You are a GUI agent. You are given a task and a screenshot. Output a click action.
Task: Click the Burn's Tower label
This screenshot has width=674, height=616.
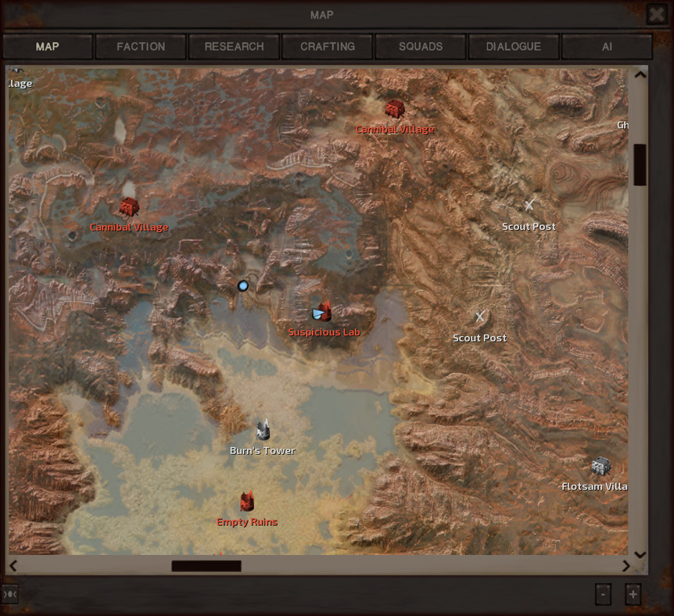(262, 450)
